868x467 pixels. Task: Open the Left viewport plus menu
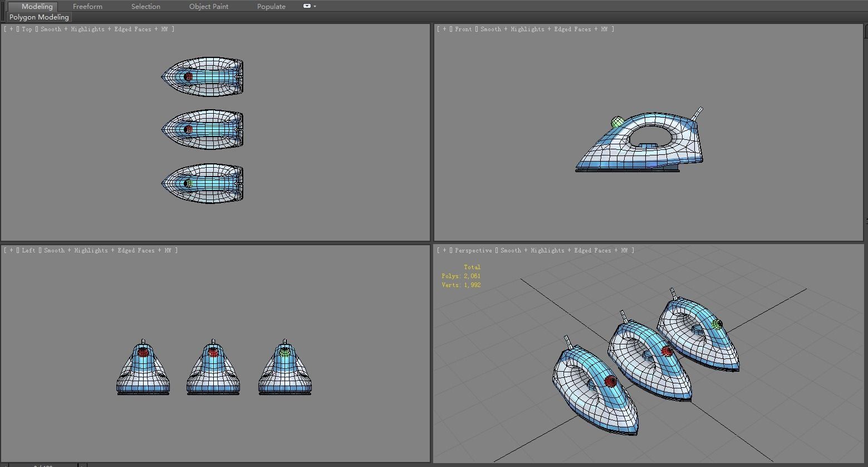click(x=11, y=250)
